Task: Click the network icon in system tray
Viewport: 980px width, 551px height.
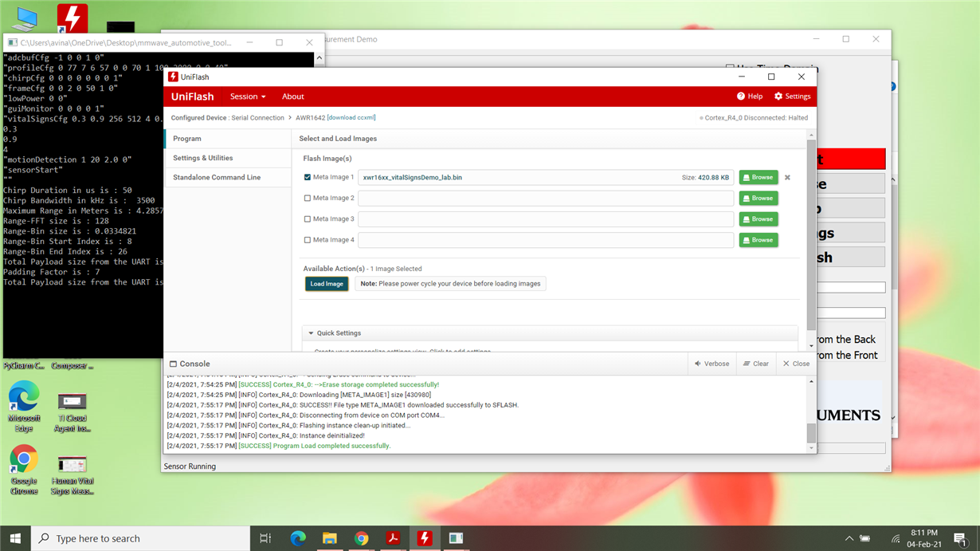Action: click(x=895, y=538)
